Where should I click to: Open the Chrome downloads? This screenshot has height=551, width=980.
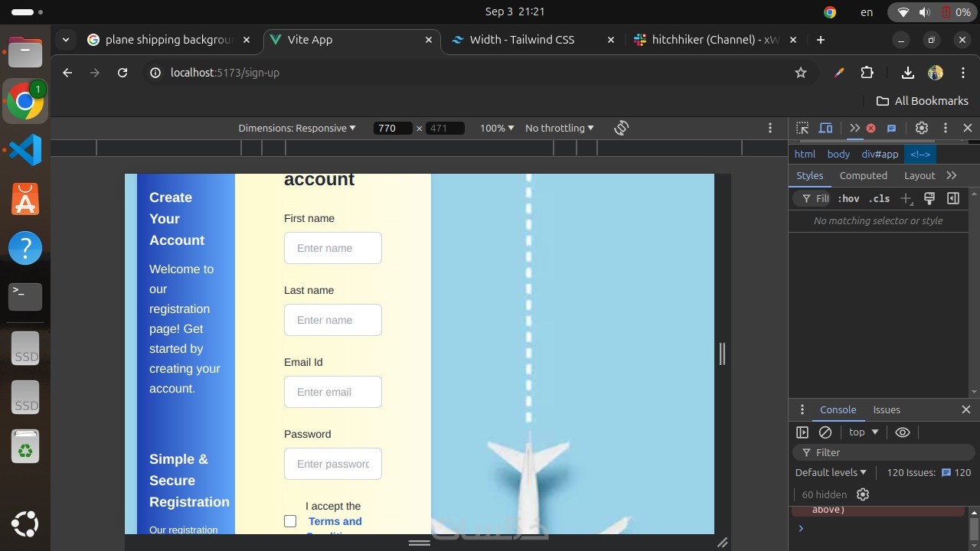point(908,73)
